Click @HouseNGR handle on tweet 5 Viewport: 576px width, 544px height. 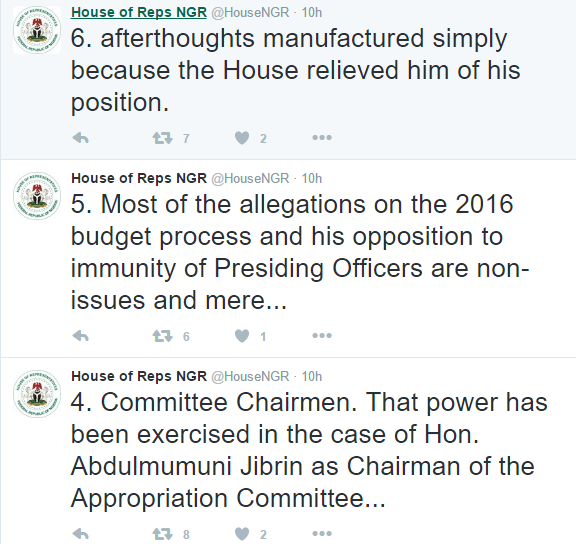tap(250, 179)
